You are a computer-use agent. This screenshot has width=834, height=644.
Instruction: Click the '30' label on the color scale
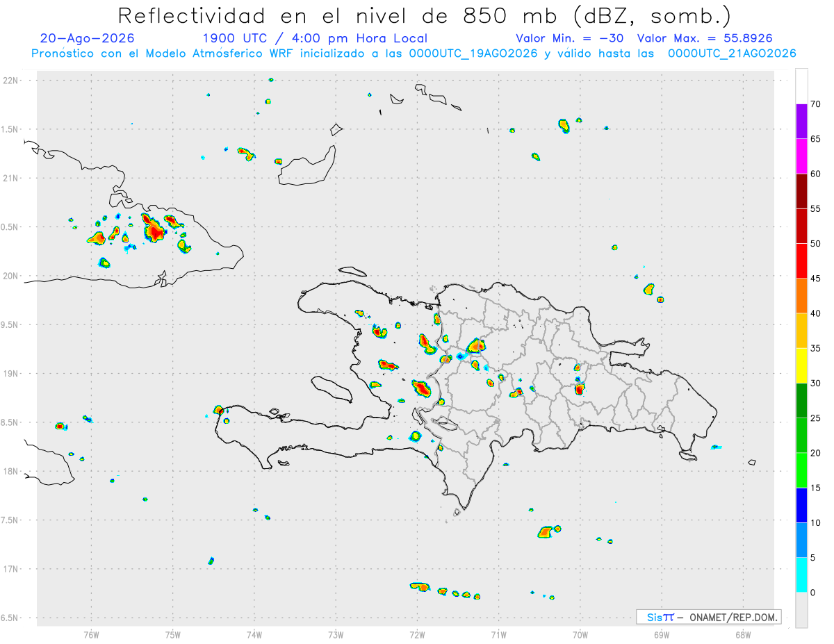[815, 383]
